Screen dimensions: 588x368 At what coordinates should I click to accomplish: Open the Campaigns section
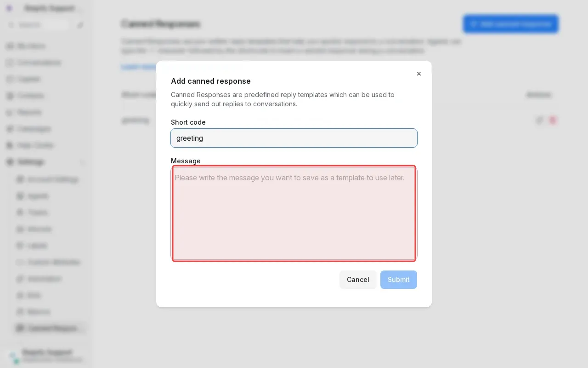click(x=34, y=129)
